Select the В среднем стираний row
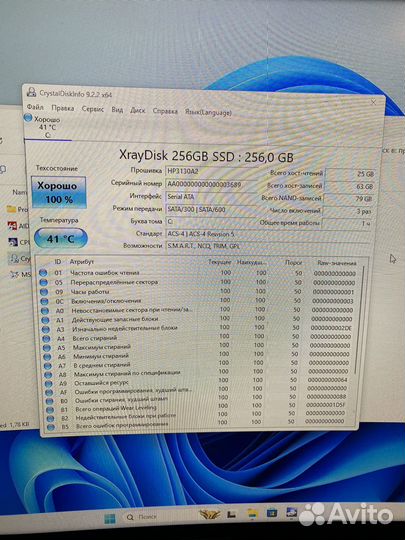The height and width of the screenshot is (540, 405). (198, 364)
